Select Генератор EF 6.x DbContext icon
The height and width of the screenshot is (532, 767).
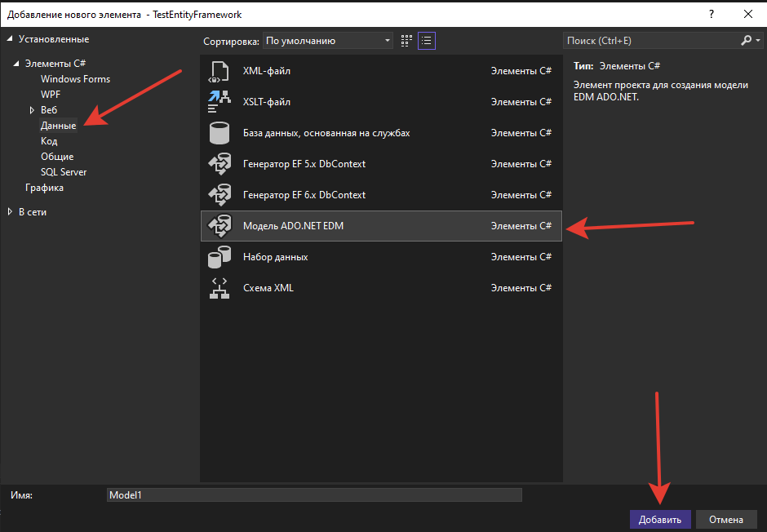coord(219,195)
